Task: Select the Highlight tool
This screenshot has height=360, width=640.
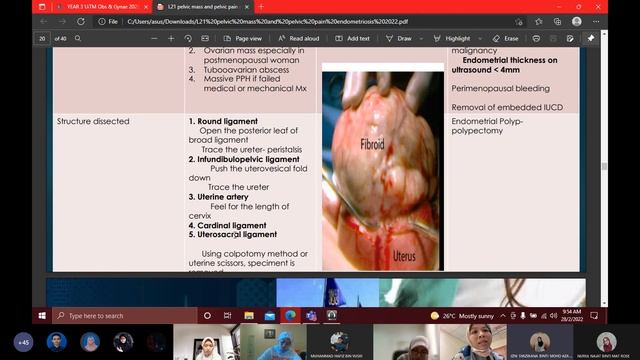Action: pos(452,38)
